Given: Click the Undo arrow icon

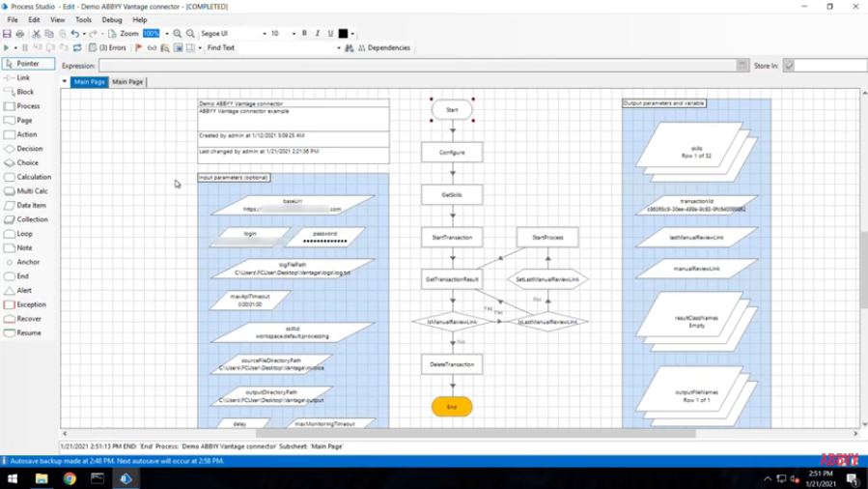Looking at the screenshot, I should 74,34.
